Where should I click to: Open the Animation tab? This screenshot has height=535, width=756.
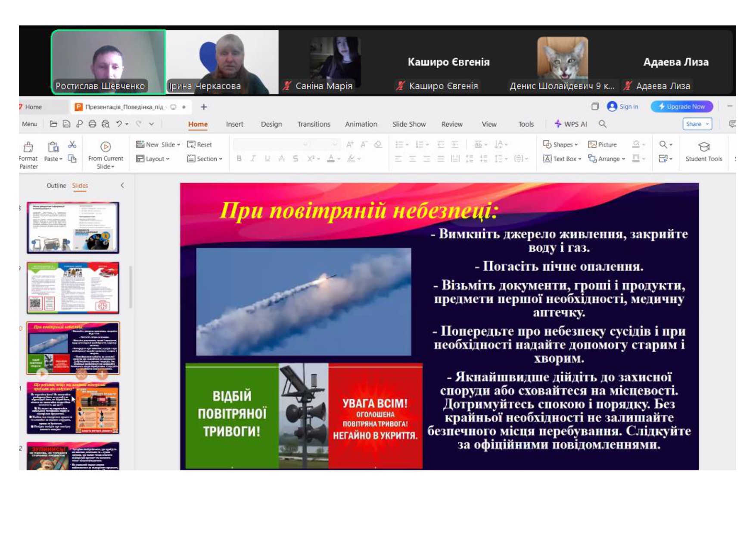[x=361, y=124]
